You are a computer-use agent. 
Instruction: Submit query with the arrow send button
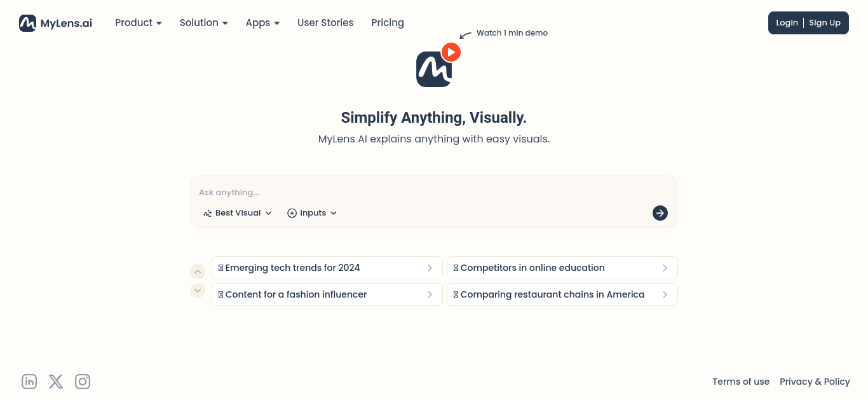tap(660, 213)
